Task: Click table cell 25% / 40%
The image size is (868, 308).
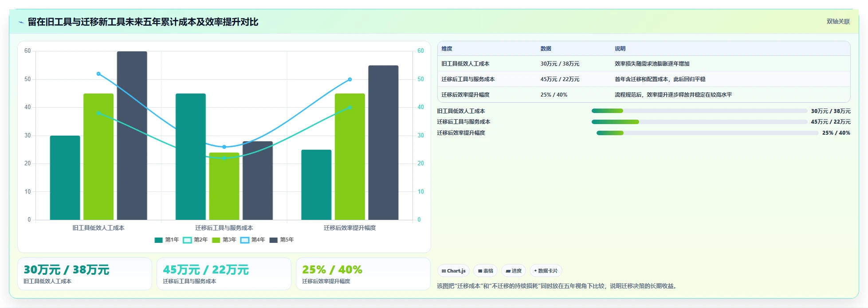Action: (554, 95)
